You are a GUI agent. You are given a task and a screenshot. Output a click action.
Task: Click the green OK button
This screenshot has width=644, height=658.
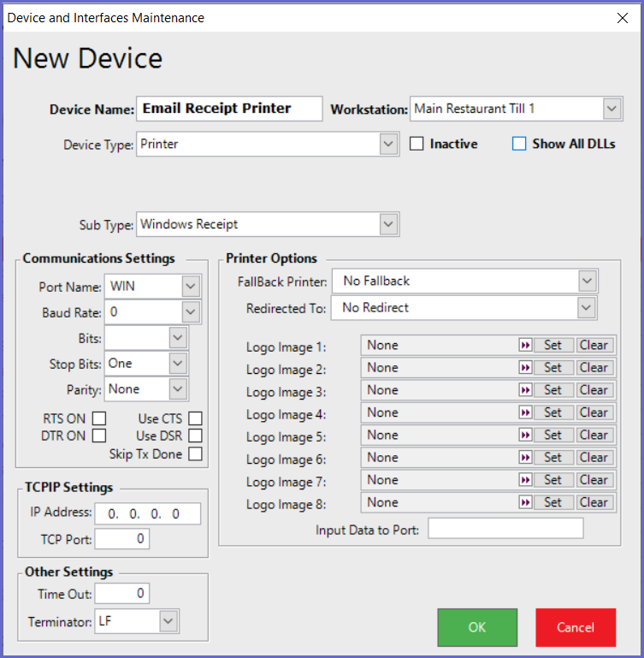pyautogui.click(x=477, y=627)
